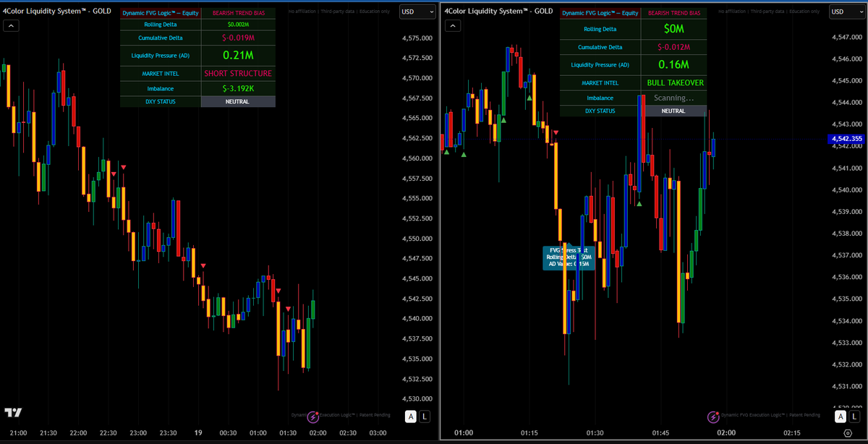Click Dynamic FVG Logic — Equity in the right table
The image size is (868, 444).
[600, 13]
